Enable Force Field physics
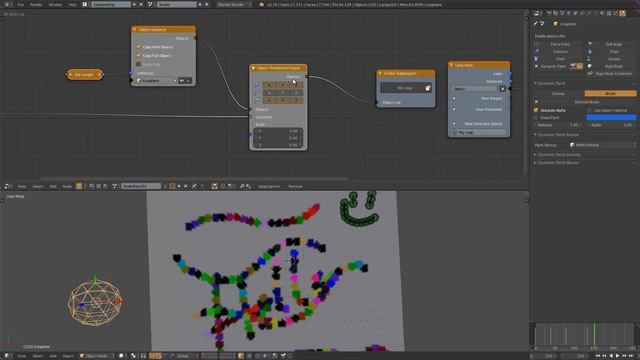Image resolution: width=640 pixels, height=360 pixels. click(x=560, y=44)
